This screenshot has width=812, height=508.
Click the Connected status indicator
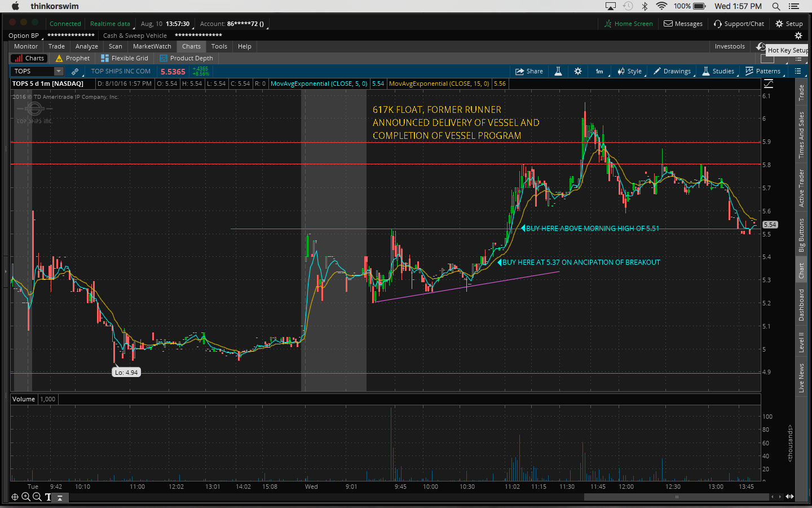[x=65, y=24]
